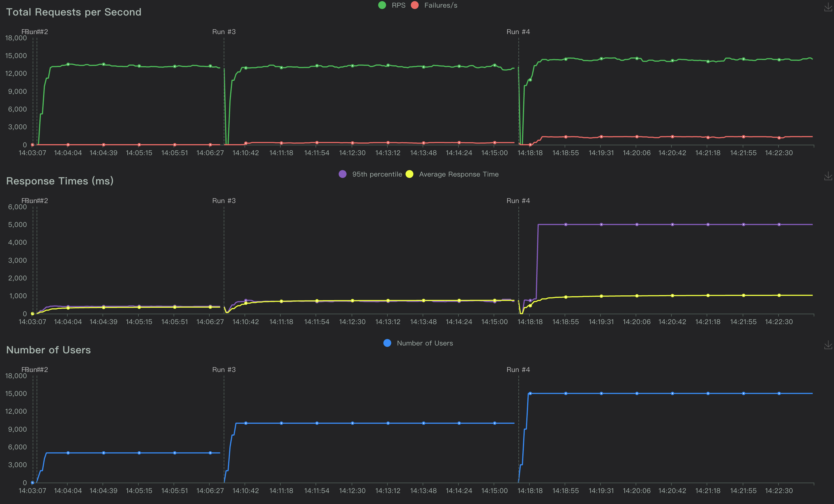Click the green RPS legend dot

click(382, 5)
